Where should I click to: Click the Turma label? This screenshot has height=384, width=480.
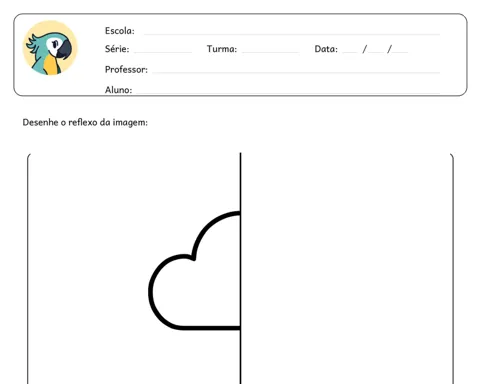tap(222, 49)
